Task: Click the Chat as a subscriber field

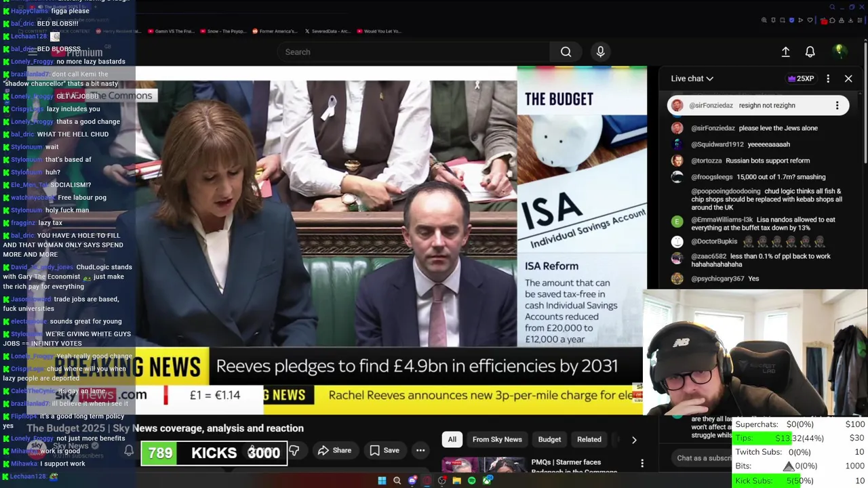Action: click(x=704, y=458)
